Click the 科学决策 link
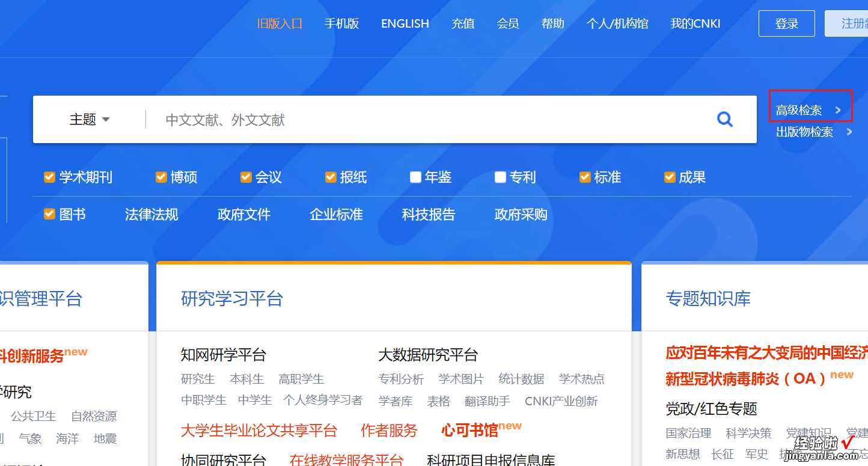 [x=748, y=433]
